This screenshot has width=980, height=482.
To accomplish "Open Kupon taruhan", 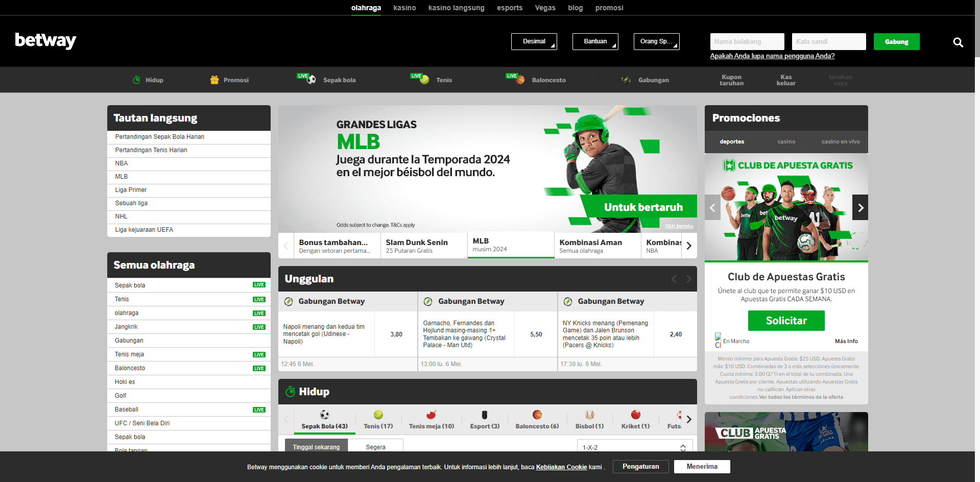I will pos(731,80).
